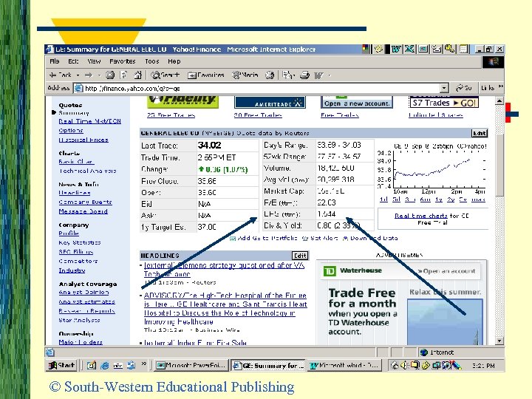Image resolution: width=532 pixels, height=399 pixels.
Task: Open the SEC Filings sidebar link
Action: [x=75, y=252]
